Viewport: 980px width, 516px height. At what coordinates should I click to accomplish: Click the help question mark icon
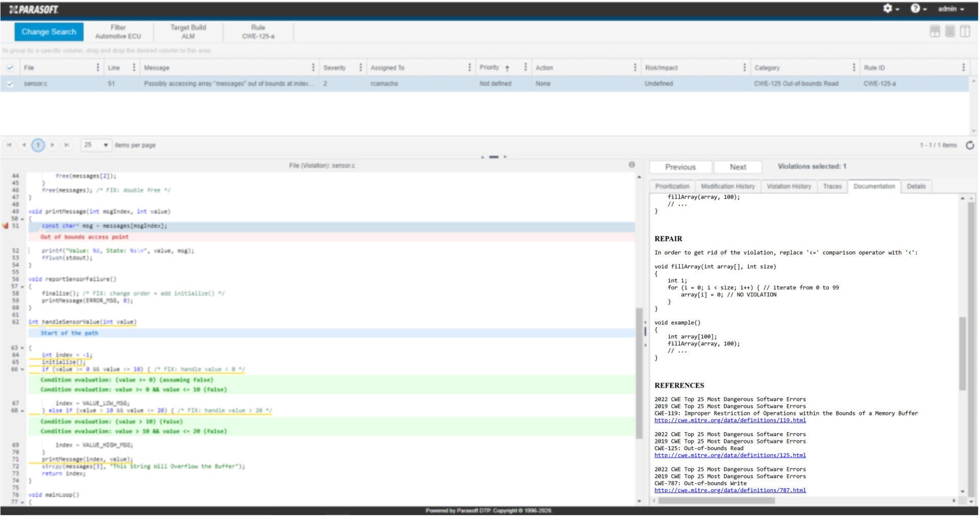(915, 9)
